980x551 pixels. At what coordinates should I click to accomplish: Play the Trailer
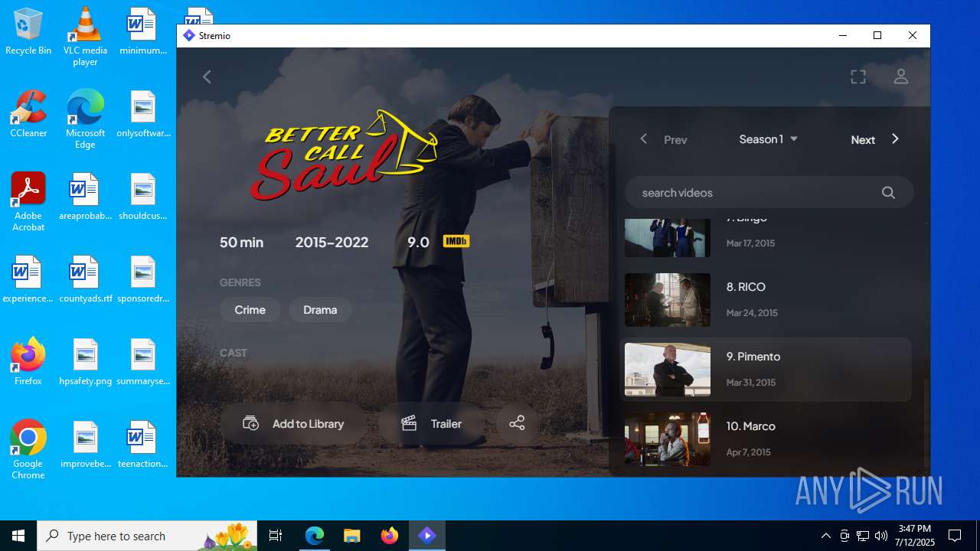(x=432, y=423)
